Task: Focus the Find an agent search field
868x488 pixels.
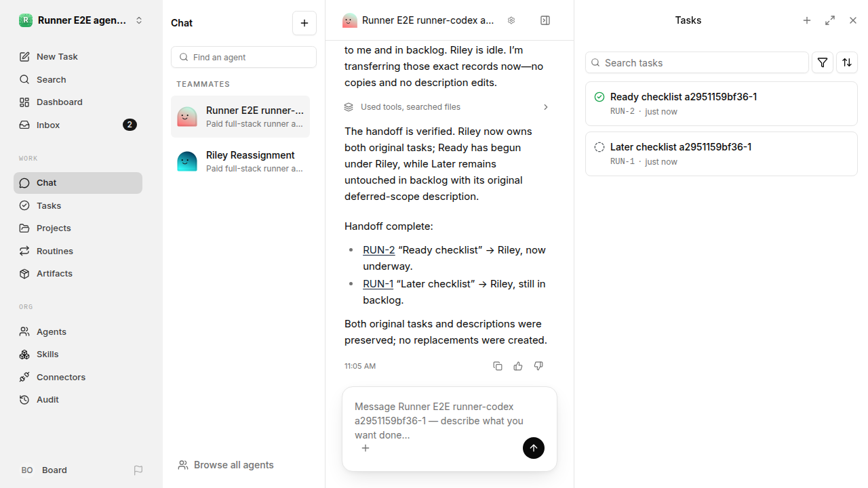Action: click(243, 57)
